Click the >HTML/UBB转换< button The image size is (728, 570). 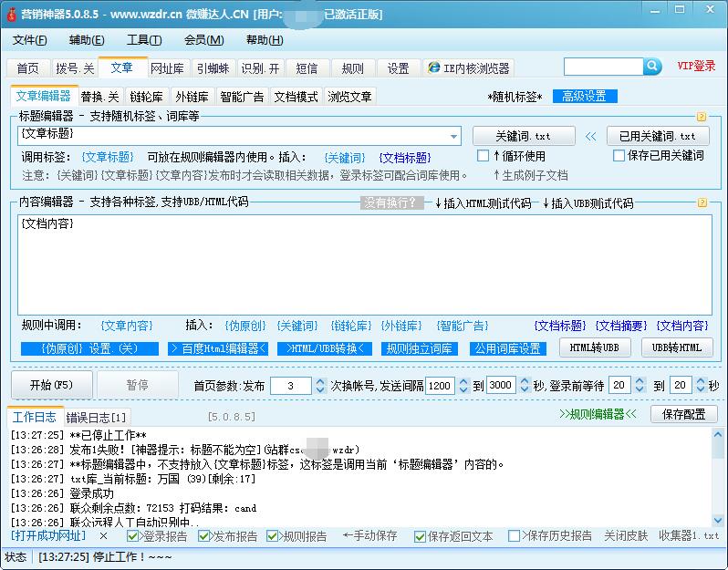tap(325, 348)
